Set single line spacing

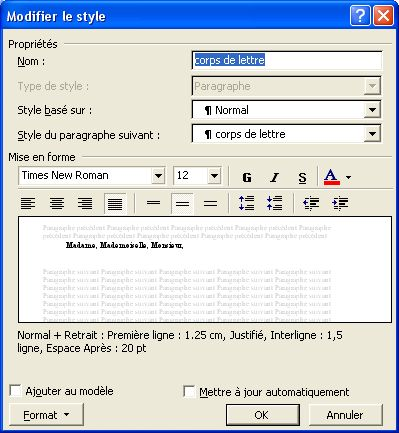point(153,203)
